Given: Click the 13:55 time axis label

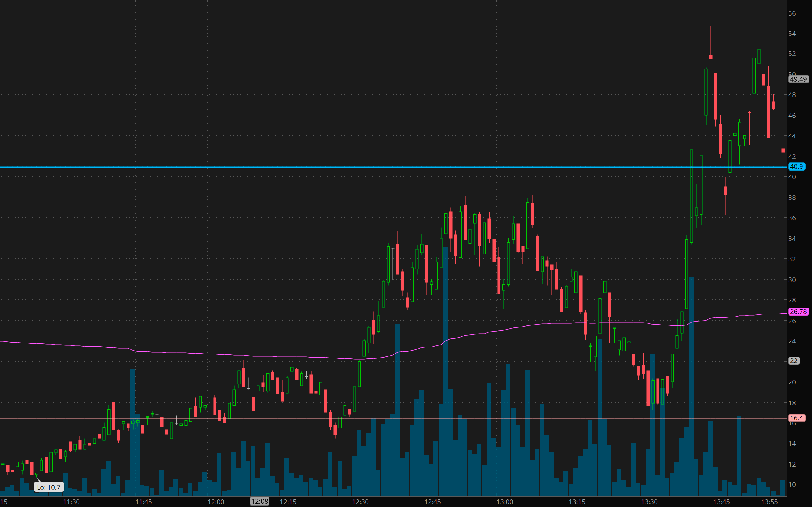Looking at the screenshot, I should 770,502.
